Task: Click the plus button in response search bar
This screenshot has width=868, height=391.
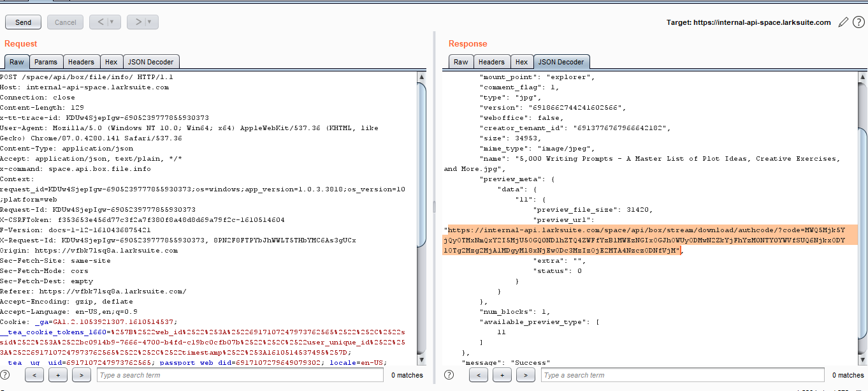Action: click(x=502, y=375)
